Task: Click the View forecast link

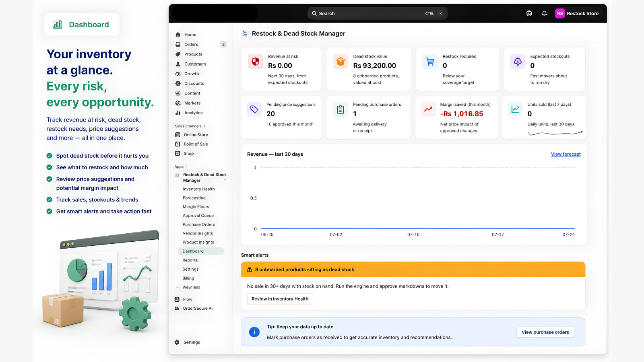Action: tap(566, 154)
